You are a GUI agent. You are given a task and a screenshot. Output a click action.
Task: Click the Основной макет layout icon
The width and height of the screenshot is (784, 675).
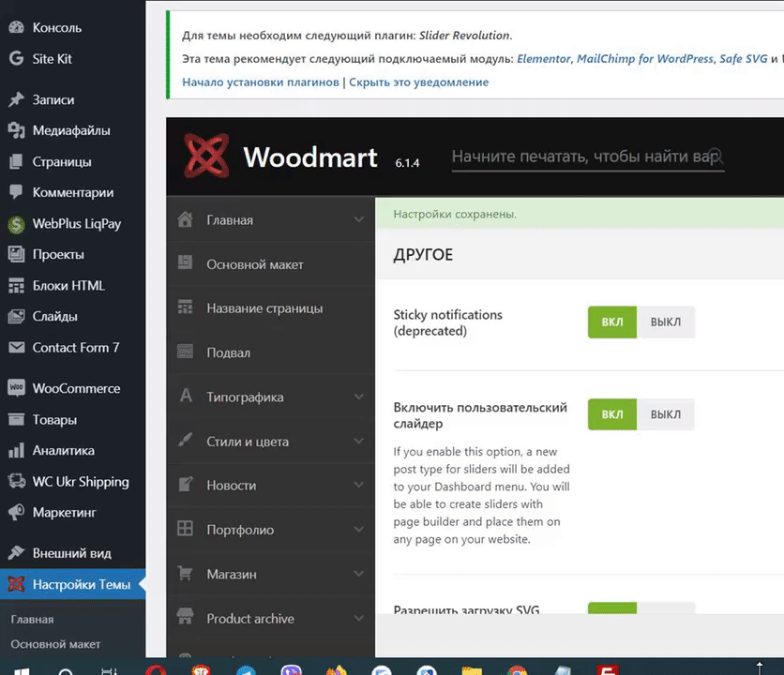click(x=185, y=263)
